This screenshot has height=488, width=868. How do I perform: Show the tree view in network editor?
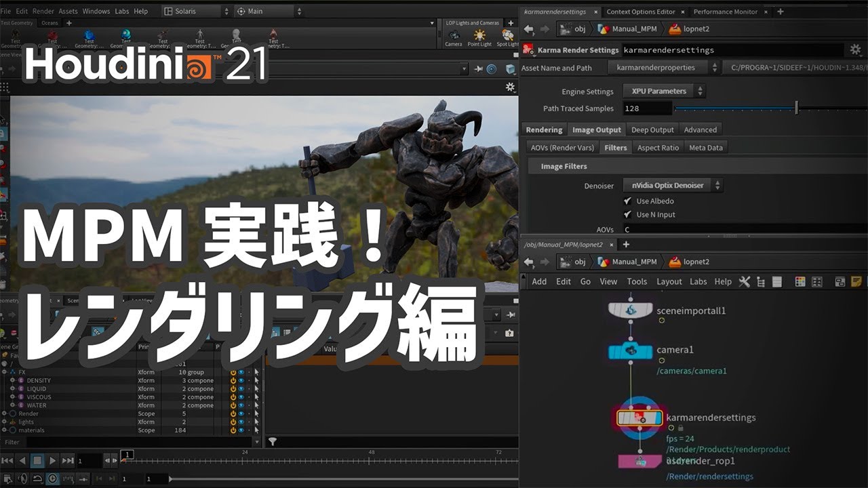point(760,281)
